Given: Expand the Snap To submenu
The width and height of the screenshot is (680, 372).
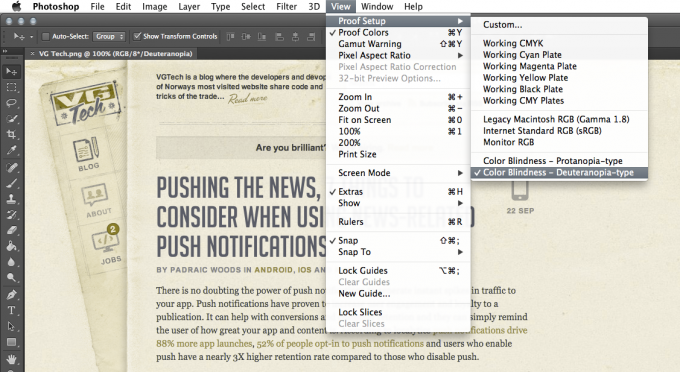Looking at the screenshot, I should click(x=398, y=252).
